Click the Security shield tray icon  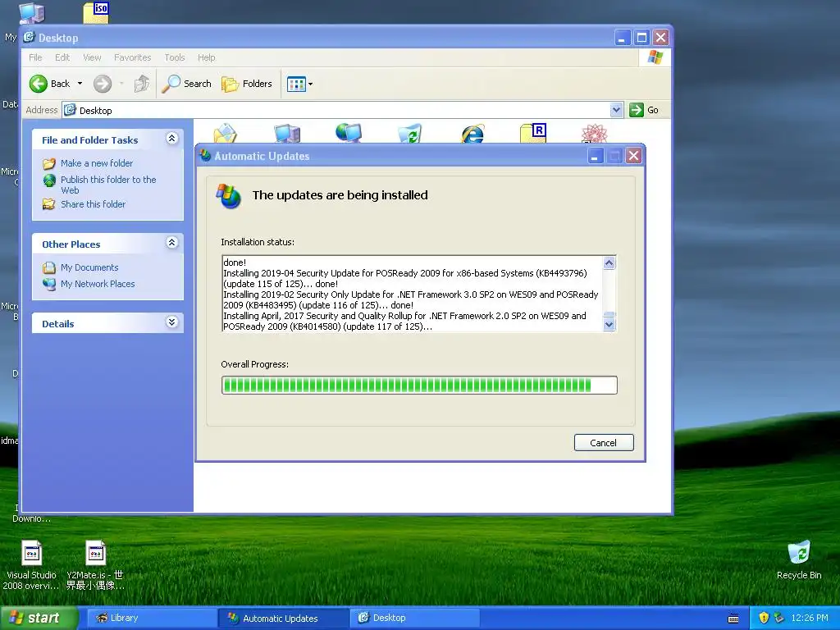(x=764, y=618)
